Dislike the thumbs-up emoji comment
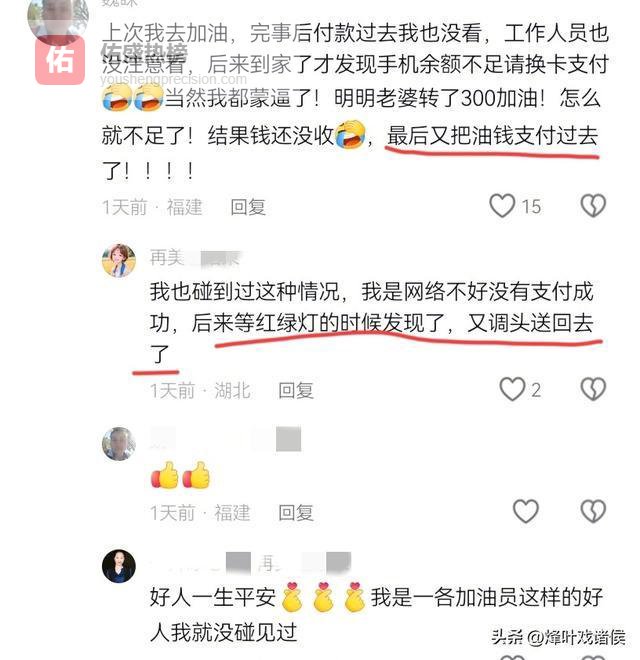This screenshot has height=660, width=640. click(x=593, y=511)
